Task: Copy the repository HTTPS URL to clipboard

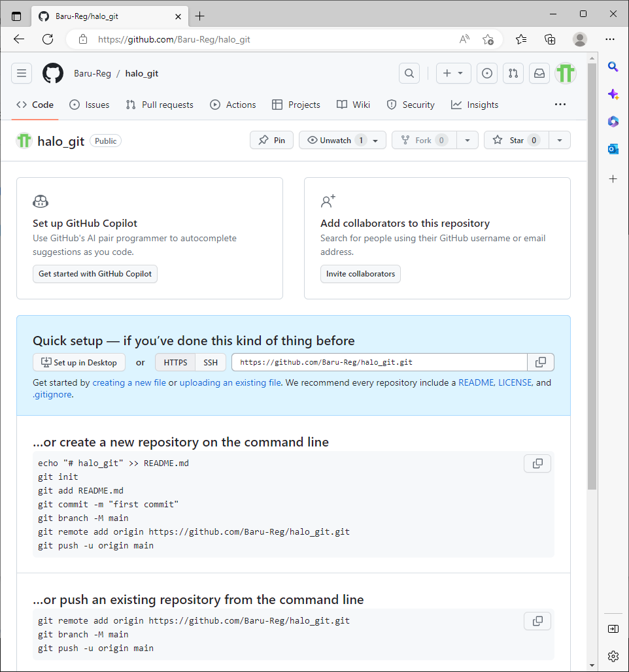Action: [x=541, y=362]
